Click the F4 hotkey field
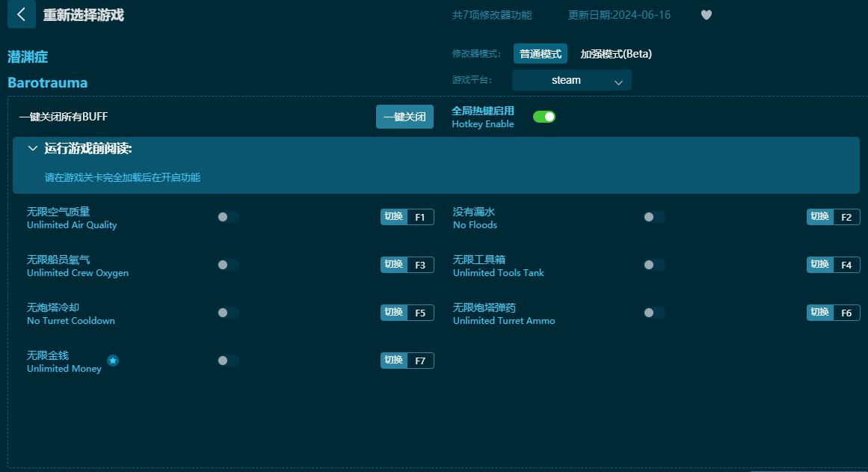Screen dimensions: 868x472 (846, 265)
